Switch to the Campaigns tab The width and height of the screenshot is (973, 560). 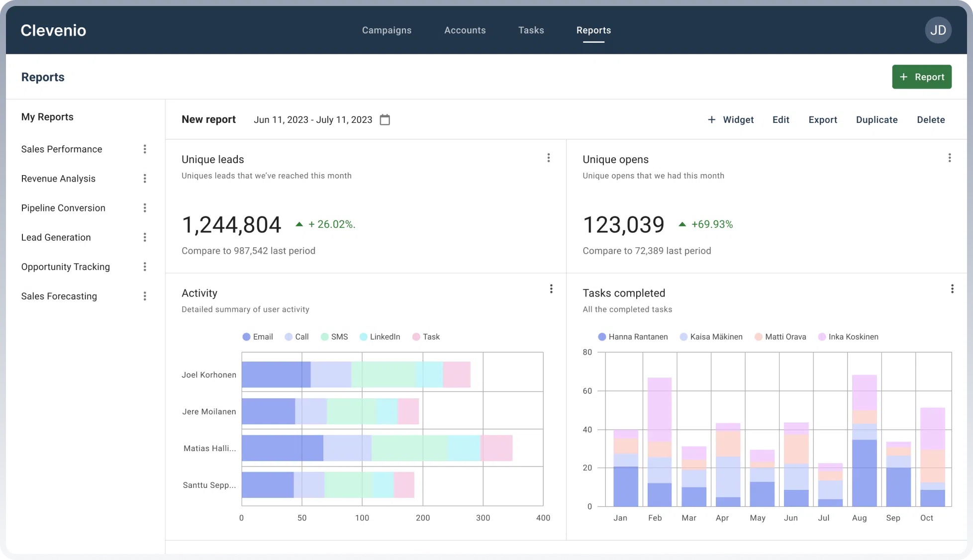(x=387, y=30)
